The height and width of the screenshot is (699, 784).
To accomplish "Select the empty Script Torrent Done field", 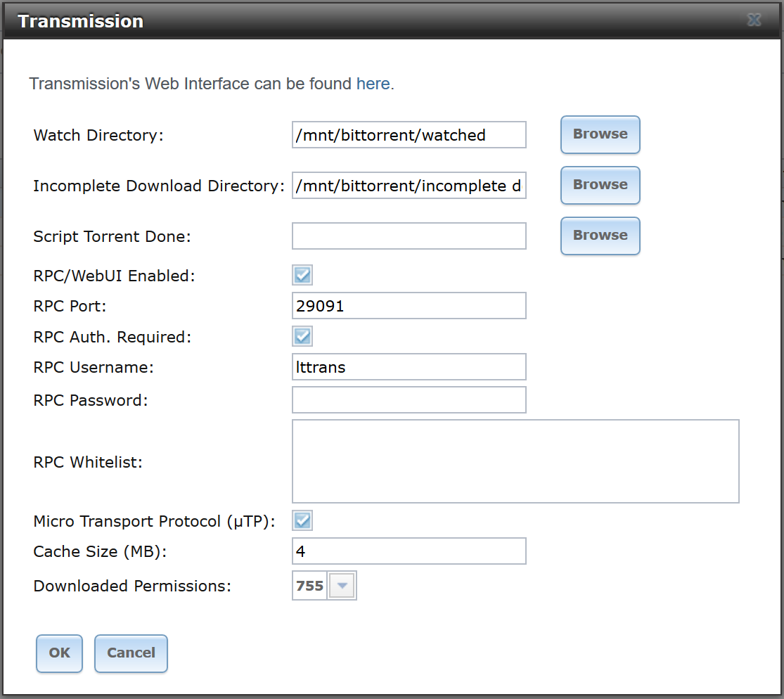I will click(x=409, y=236).
